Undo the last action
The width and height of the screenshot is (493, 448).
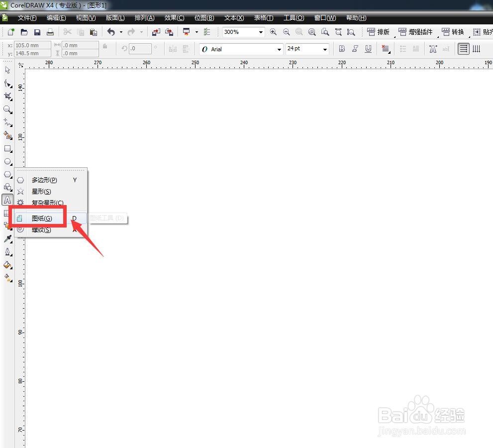click(111, 32)
